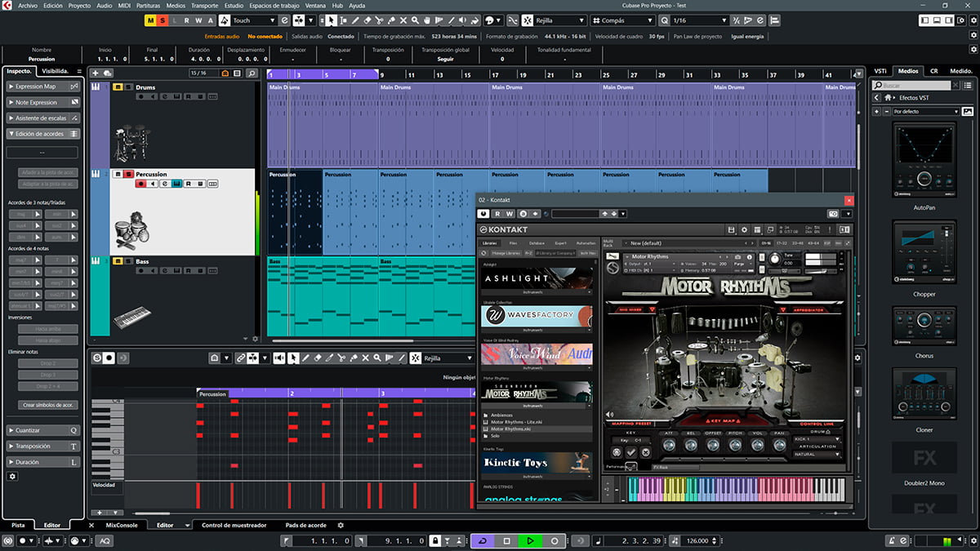Screen dimensions: 980x551
Task: Select the Range Selection tool
Action: 343,20
